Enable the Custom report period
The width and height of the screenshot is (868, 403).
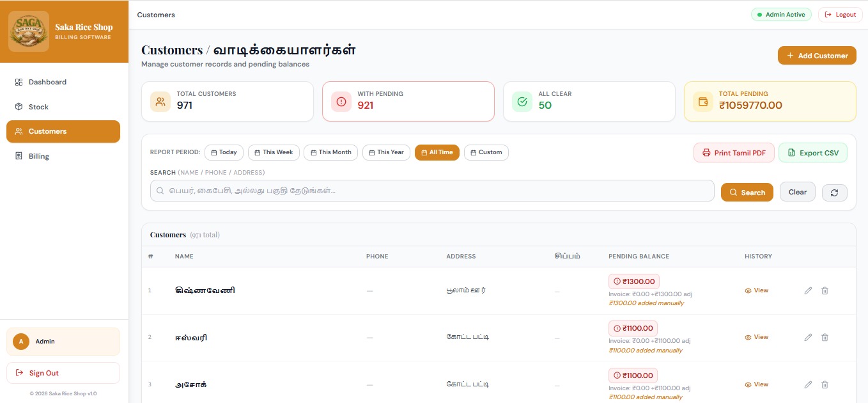[486, 152]
